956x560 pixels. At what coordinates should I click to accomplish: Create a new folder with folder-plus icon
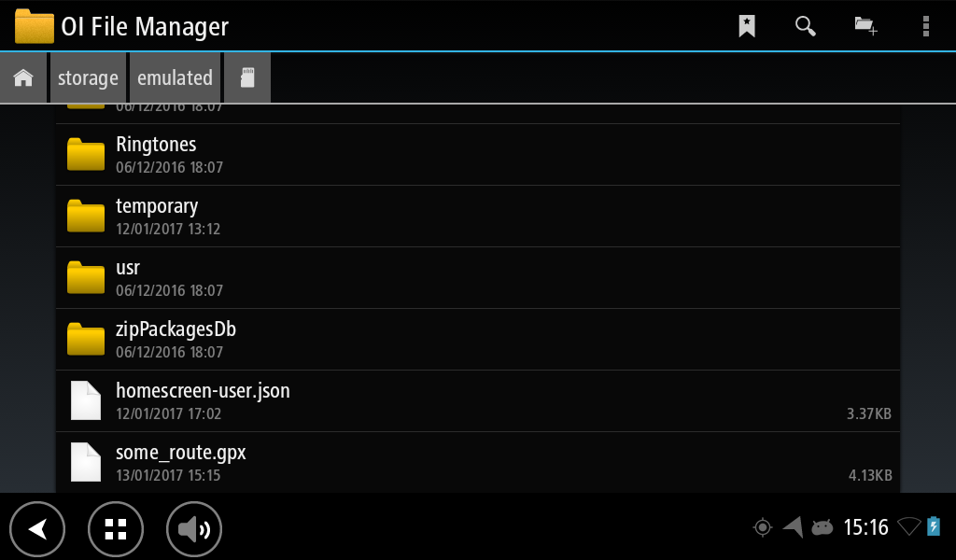865,26
